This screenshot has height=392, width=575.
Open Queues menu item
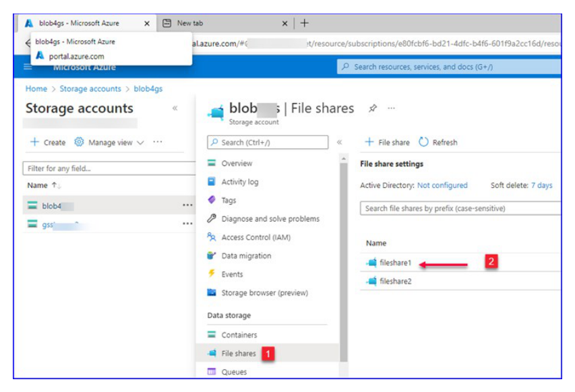(234, 372)
